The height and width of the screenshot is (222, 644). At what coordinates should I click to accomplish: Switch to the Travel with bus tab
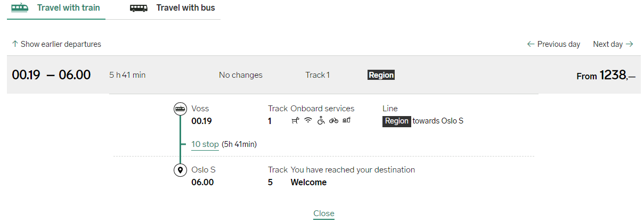pyautogui.click(x=185, y=9)
